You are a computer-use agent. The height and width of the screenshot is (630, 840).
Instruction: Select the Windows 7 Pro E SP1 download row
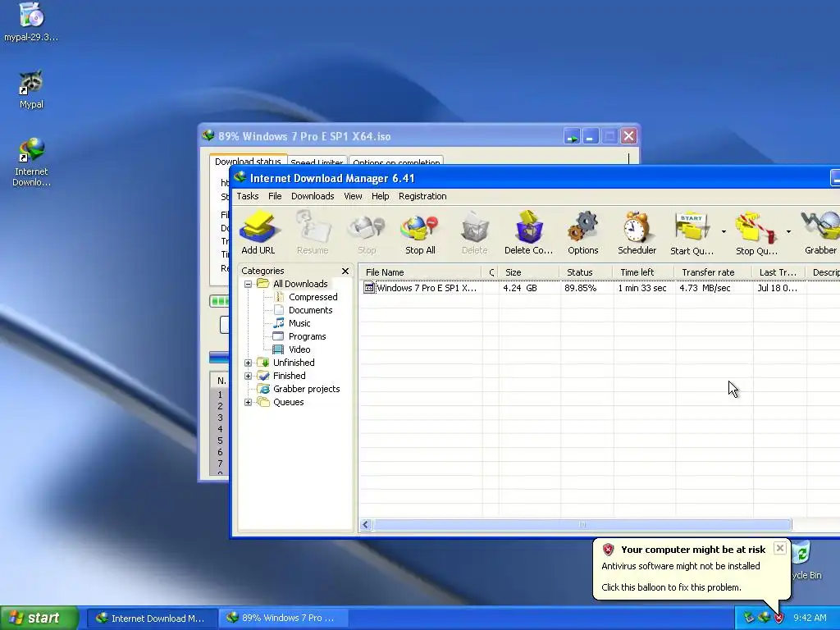coord(599,288)
